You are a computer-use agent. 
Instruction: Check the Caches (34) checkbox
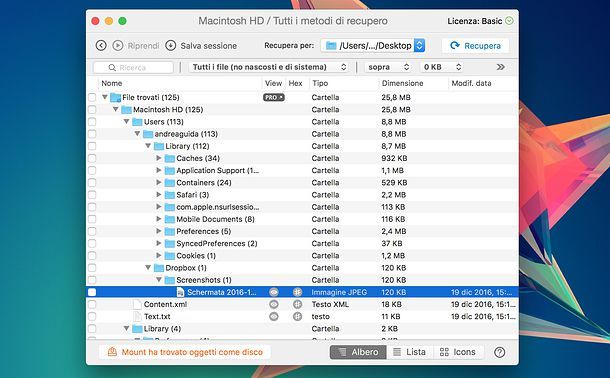(92, 158)
